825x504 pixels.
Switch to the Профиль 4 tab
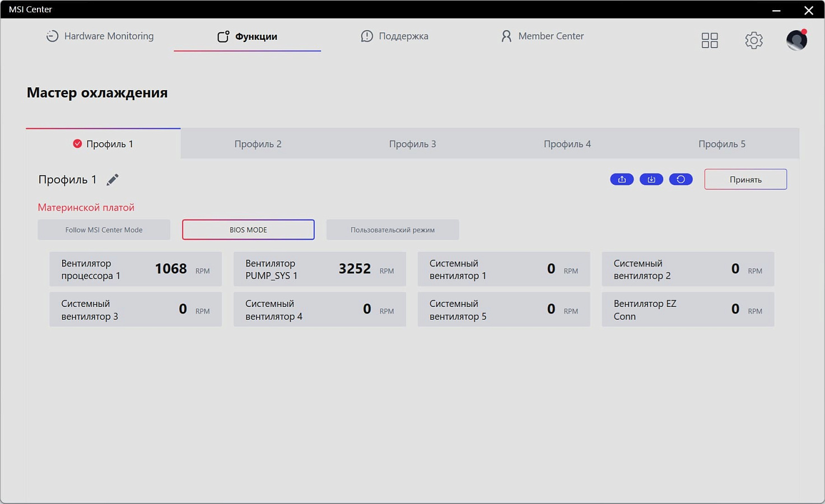point(567,144)
